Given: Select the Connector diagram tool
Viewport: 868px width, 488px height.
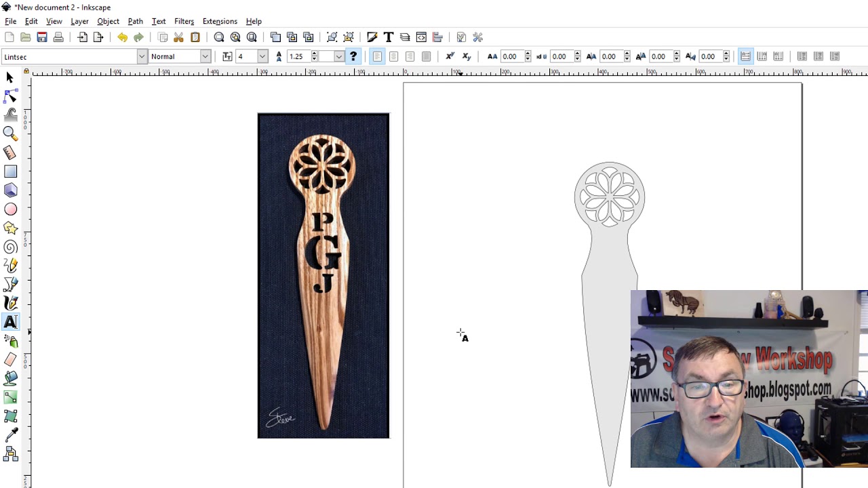Looking at the screenshot, I should 10,454.
